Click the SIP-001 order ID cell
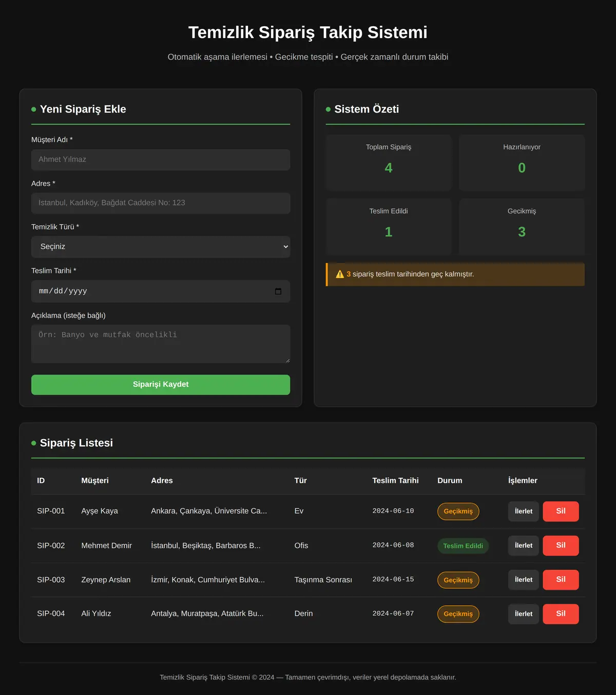Screen dimensions: 616x695 [x=51, y=511]
